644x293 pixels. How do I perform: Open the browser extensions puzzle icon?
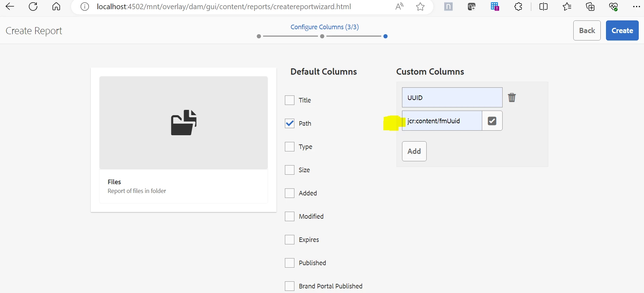click(x=518, y=6)
